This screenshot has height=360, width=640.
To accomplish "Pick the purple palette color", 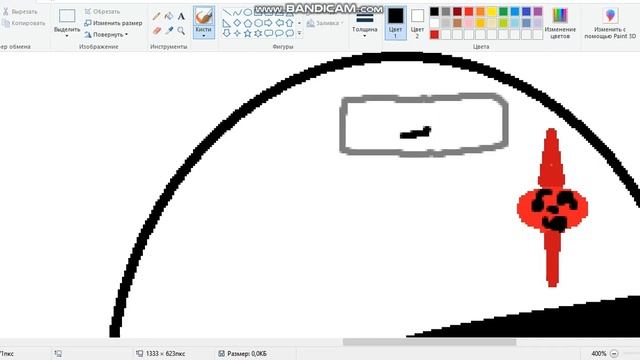I will tap(538, 11).
